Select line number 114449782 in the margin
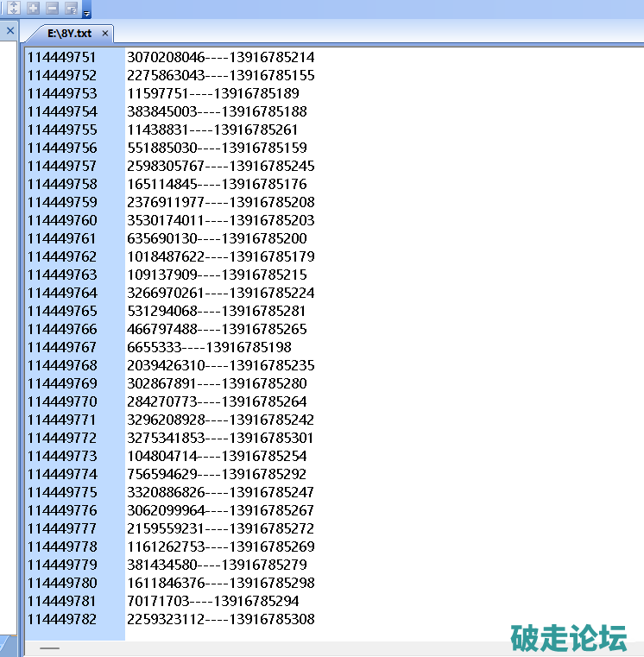Viewport: 644px width, 657px height. click(62, 619)
